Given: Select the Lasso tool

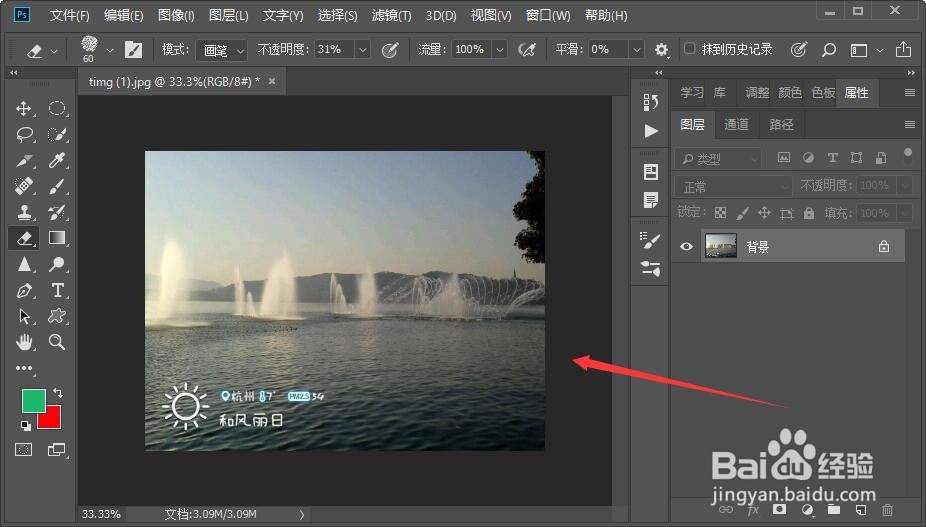Looking at the screenshot, I should click(24, 134).
